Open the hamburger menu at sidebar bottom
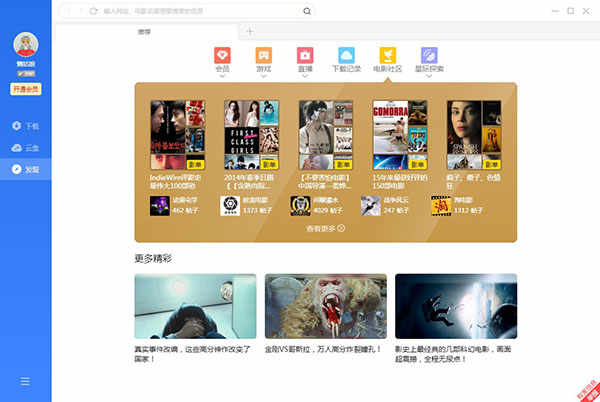 (25, 381)
